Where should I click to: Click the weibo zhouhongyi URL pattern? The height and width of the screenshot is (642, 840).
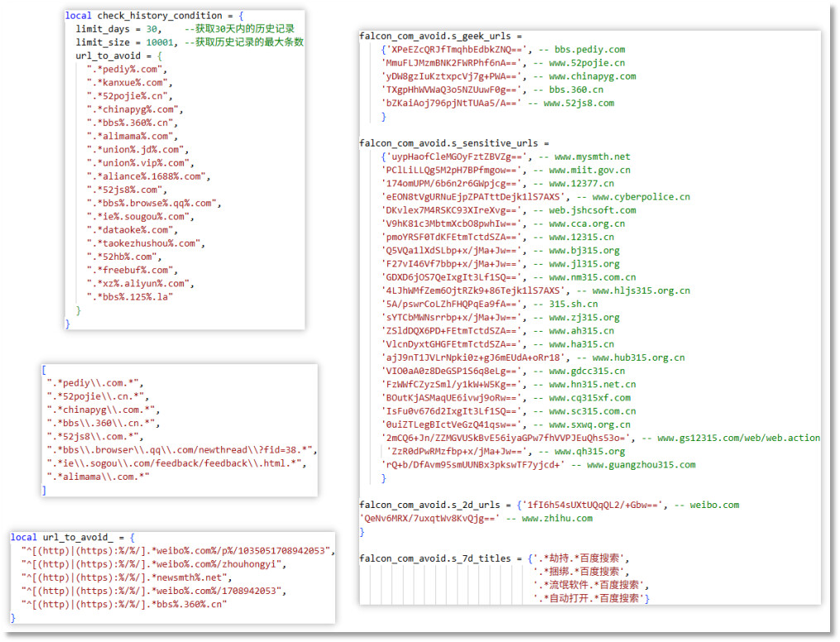click(153, 564)
